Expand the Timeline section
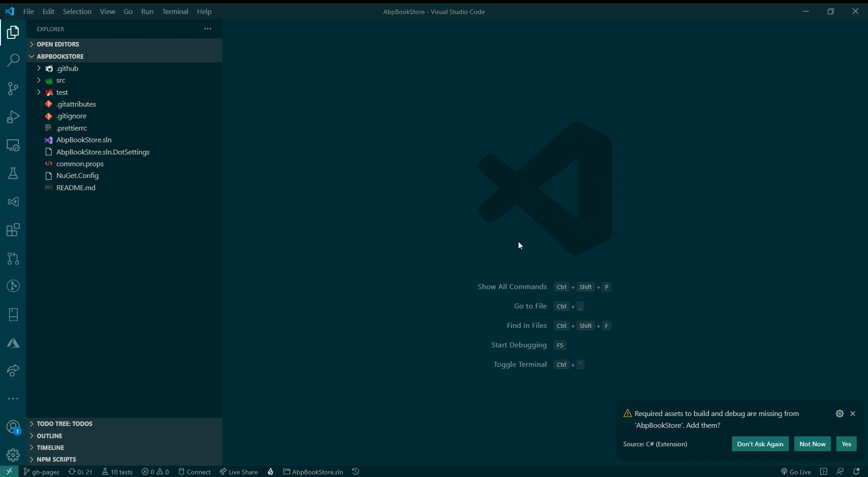868x477 pixels. [x=124, y=448]
